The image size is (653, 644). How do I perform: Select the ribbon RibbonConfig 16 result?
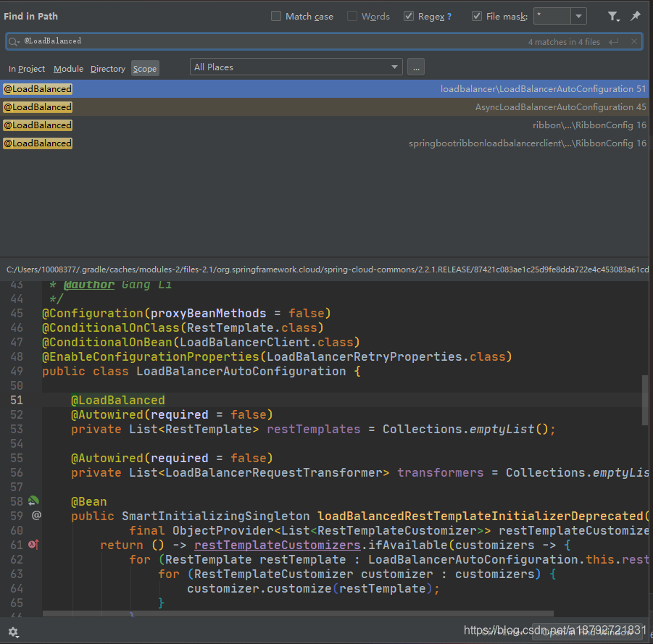(325, 125)
